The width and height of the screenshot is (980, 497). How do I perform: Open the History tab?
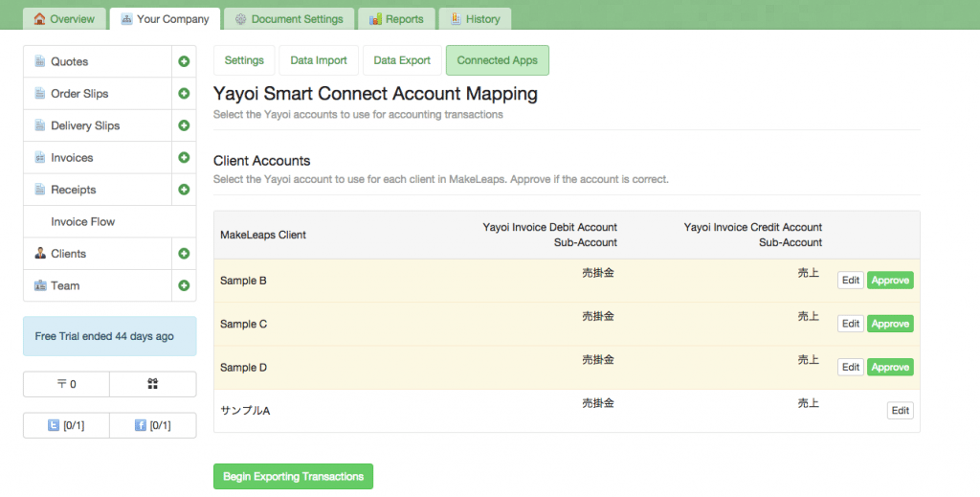click(475, 19)
